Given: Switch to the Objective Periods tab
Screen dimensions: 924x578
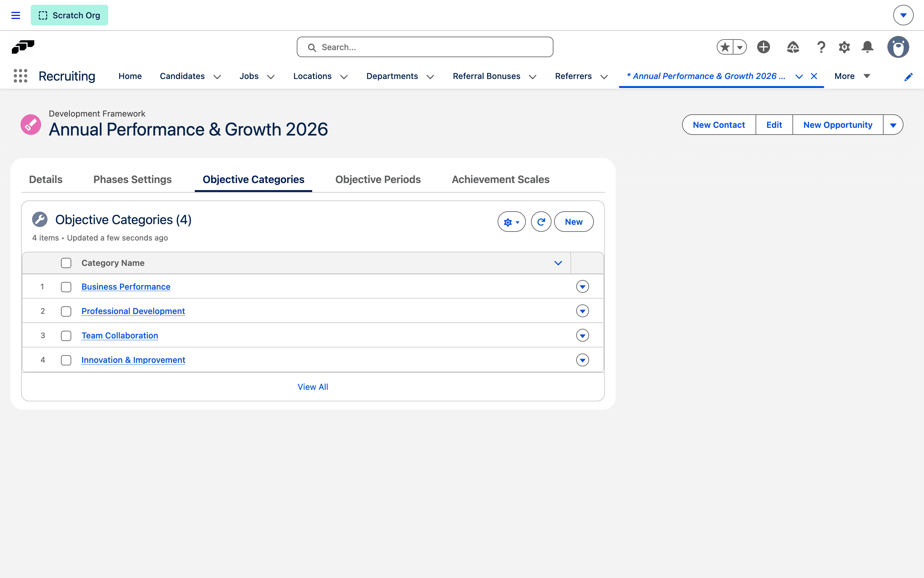Looking at the screenshot, I should point(378,179).
